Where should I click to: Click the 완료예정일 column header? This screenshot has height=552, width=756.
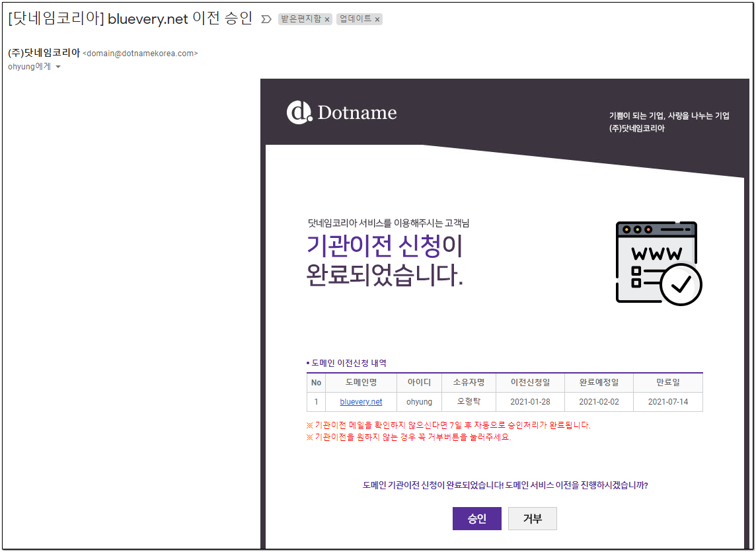tap(599, 383)
